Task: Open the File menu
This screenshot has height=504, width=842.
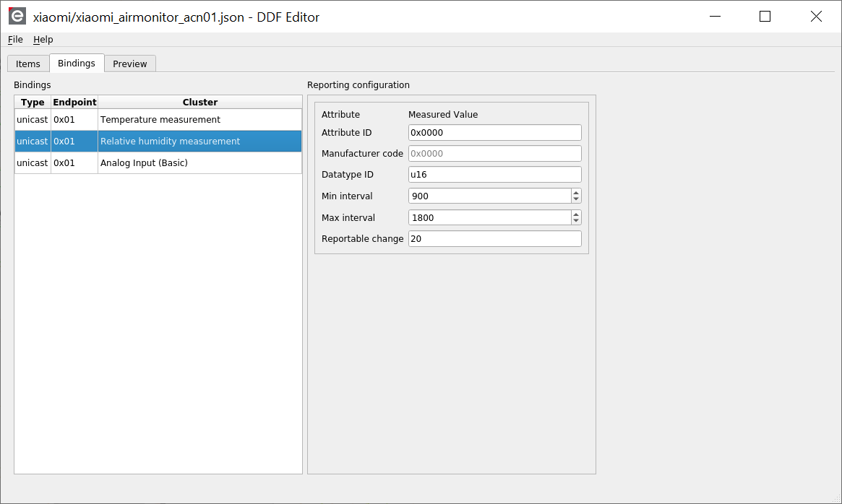Action: point(15,40)
